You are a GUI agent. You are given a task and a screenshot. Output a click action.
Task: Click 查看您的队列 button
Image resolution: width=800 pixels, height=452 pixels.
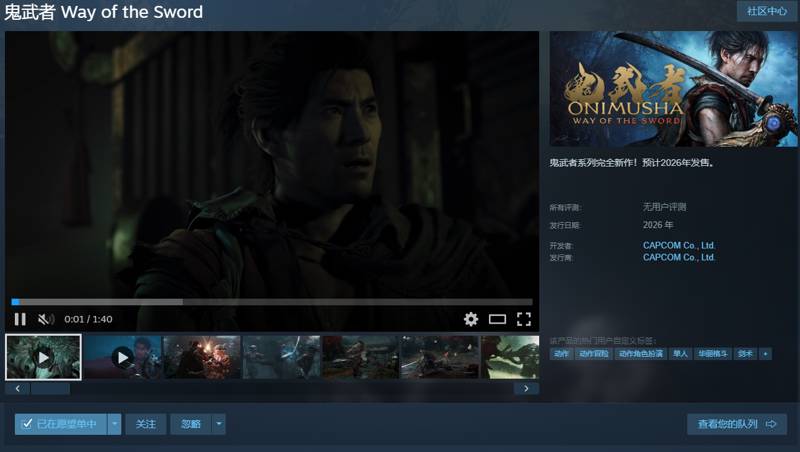click(x=738, y=424)
